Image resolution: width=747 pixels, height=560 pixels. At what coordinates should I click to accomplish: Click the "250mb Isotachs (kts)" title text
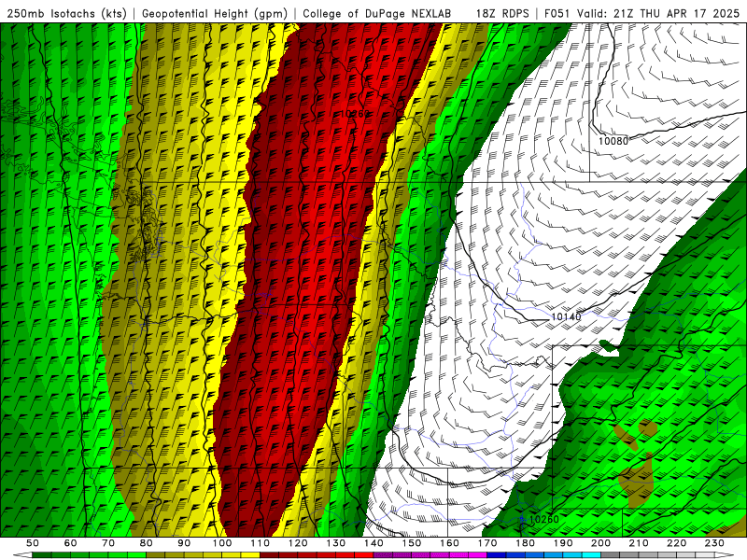[x=66, y=13]
